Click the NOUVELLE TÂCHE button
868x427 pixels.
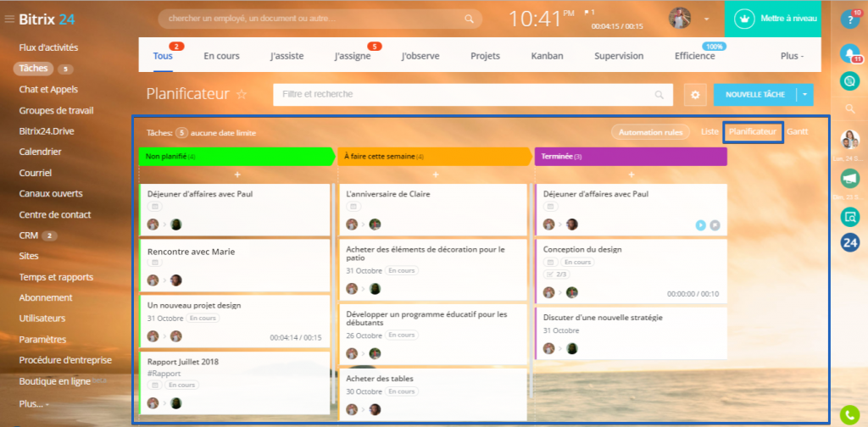coord(755,95)
